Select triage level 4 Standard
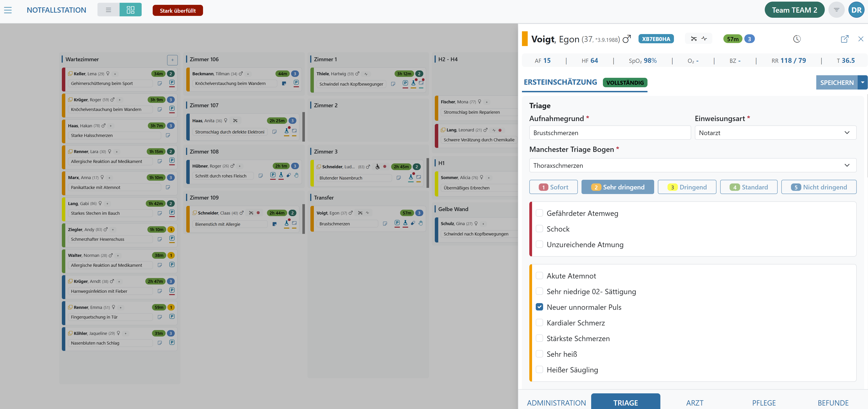Screen dimensions: 868x409 point(749,187)
